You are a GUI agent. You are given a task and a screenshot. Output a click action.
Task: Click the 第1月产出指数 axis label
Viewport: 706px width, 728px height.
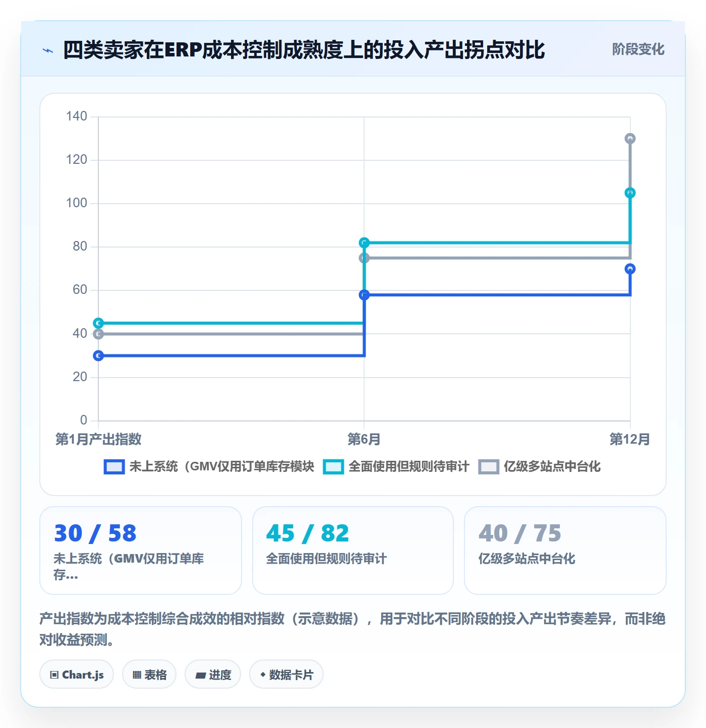tap(98, 439)
